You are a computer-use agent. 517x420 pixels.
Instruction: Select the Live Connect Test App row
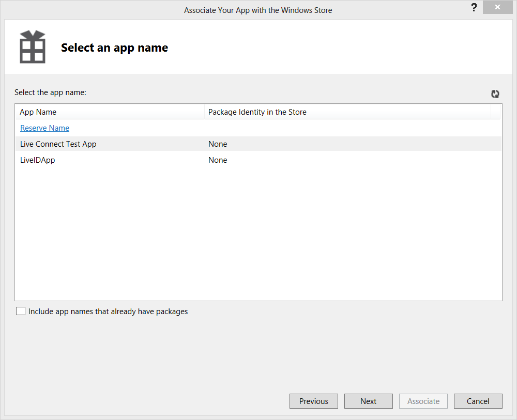[58, 144]
